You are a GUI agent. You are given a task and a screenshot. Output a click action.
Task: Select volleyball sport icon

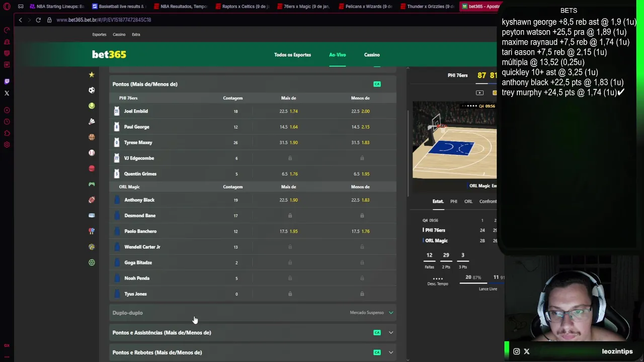pyautogui.click(x=92, y=247)
